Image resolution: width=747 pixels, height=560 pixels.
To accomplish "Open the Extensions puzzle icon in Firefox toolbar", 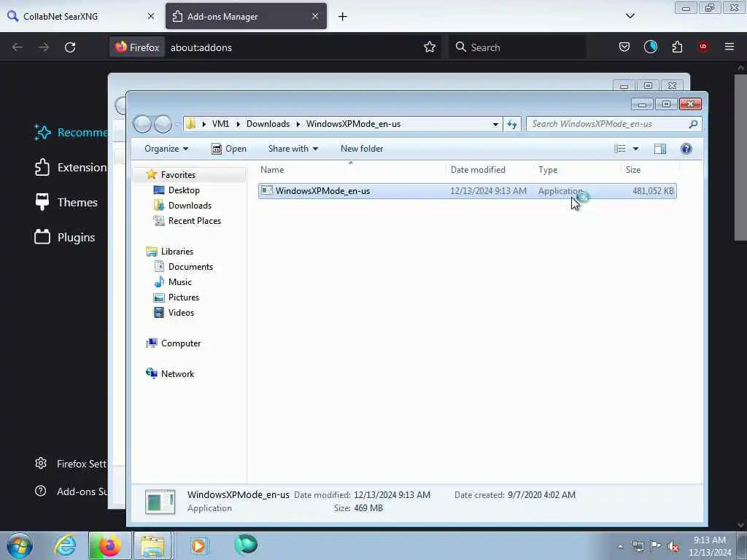I will [677, 47].
